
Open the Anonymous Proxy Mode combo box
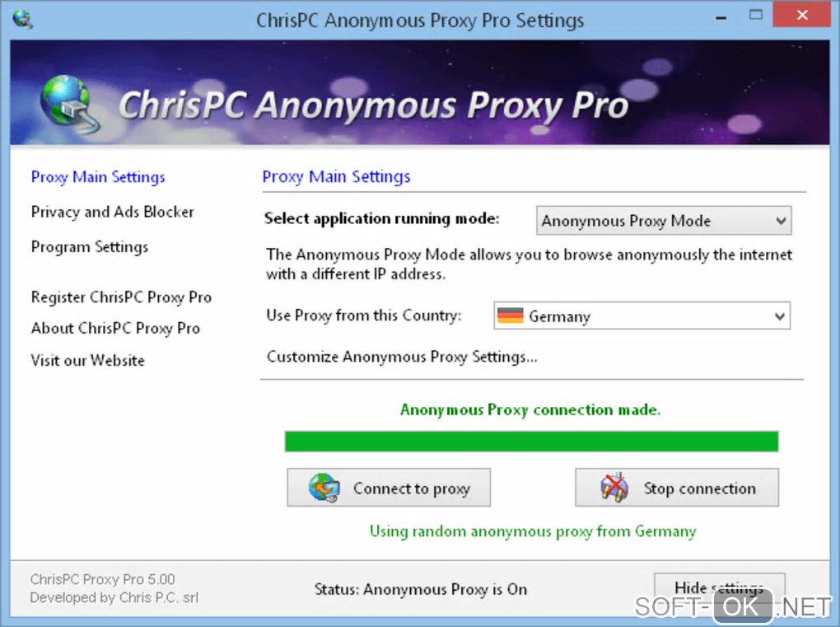tap(664, 221)
